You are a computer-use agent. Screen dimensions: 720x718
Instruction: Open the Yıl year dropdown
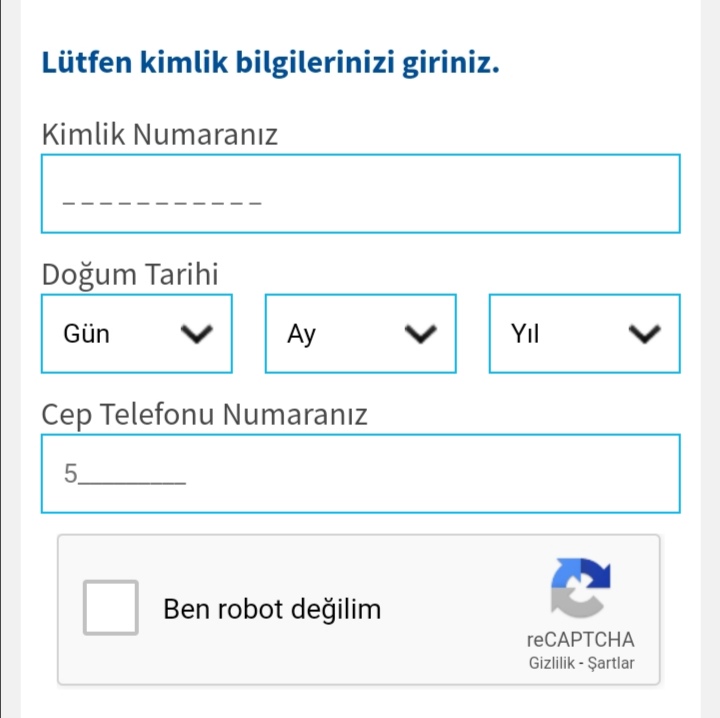pos(584,334)
